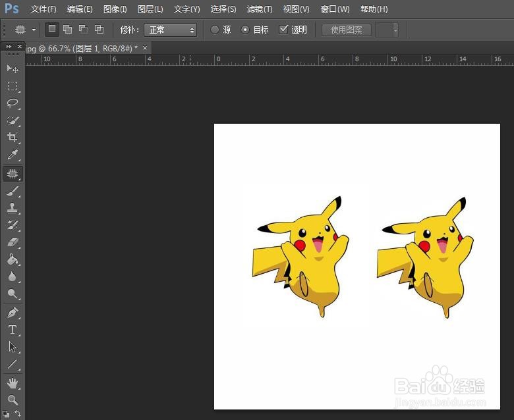514x420 pixels.
Task: Toggle the 透明 (Transparent) checkbox
Action: point(283,30)
